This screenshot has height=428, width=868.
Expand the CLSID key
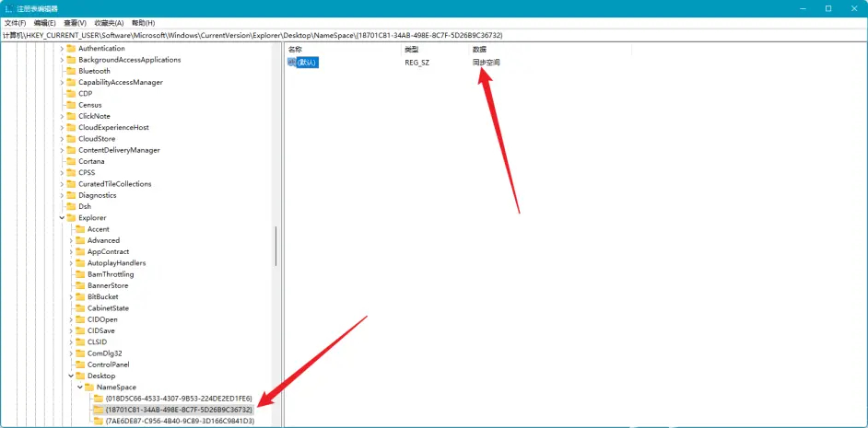click(x=71, y=341)
